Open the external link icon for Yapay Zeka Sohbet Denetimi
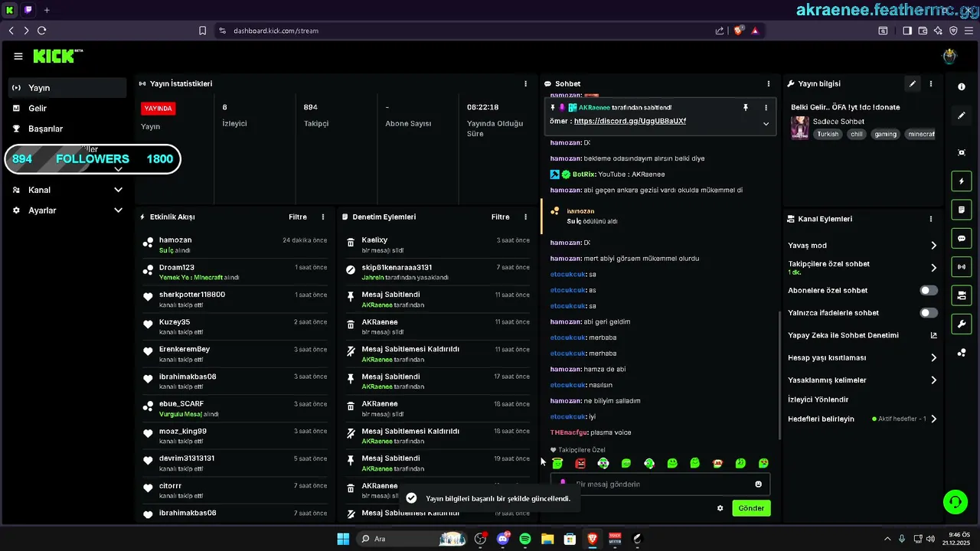The width and height of the screenshot is (980, 551). pyautogui.click(x=933, y=335)
